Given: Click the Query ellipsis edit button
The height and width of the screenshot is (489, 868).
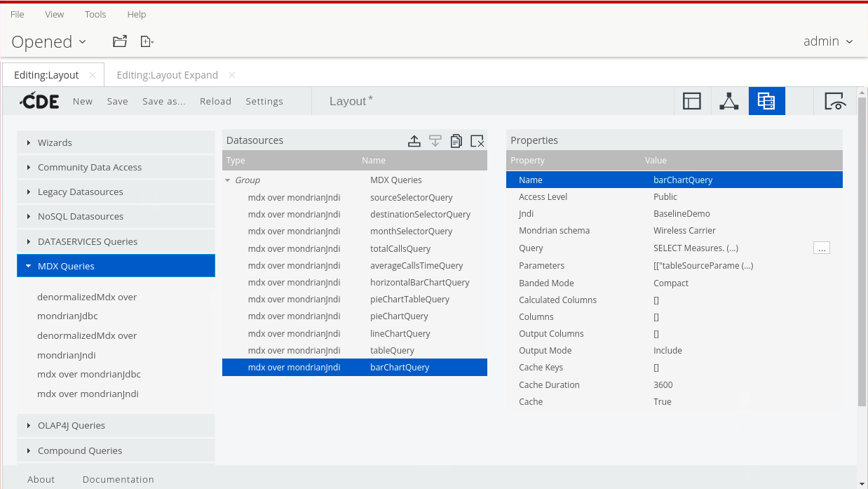Looking at the screenshot, I should coord(821,248).
